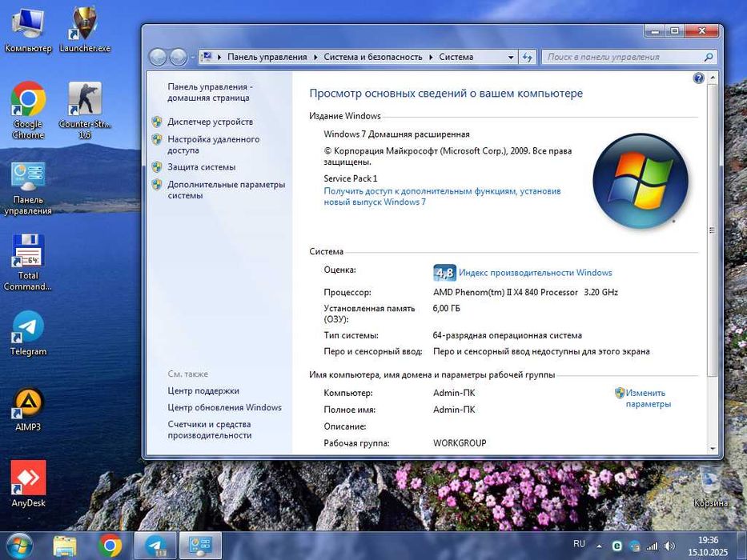The width and height of the screenshot is (747, 560).
Task: Open Настройка удаленного доступа
Action: click(214, 145)
